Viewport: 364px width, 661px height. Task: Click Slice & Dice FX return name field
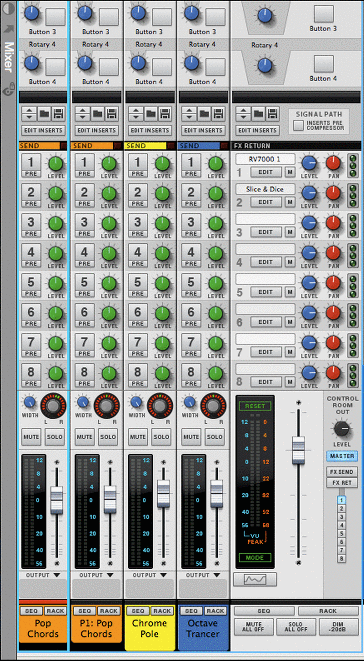(265, 189)
